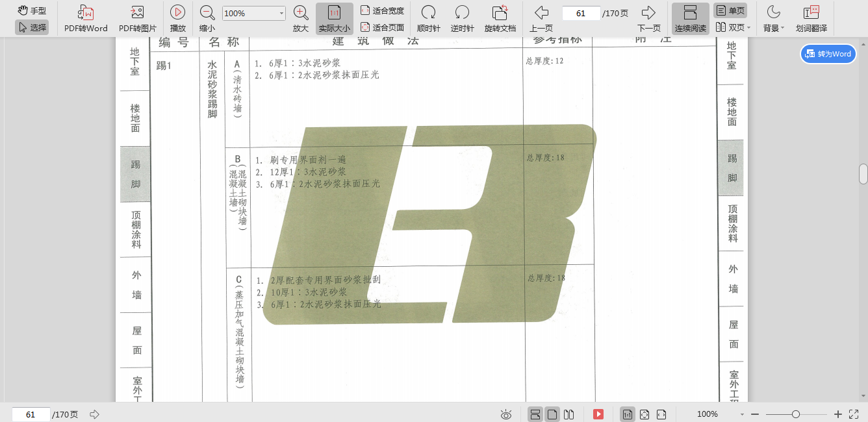Viewport: 868px width, 422px height.
Task: Click text '总厚度:12'
Action: (x=544, y=61)
